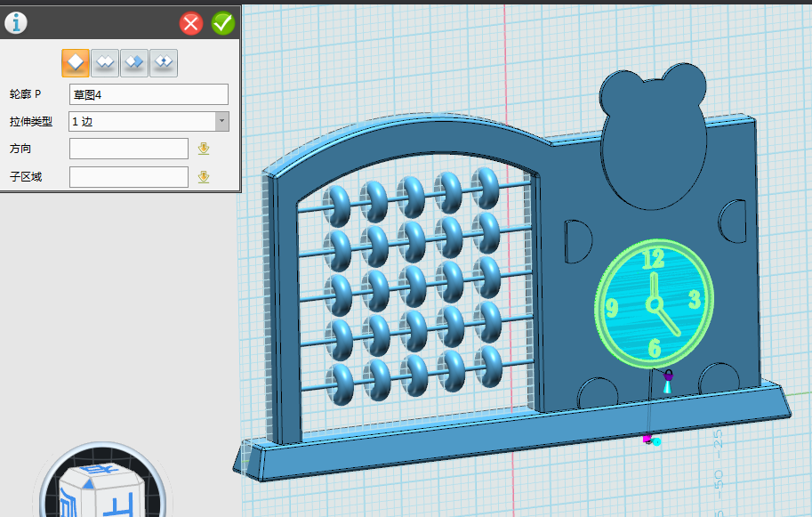
Task: Click the 子区域 input field
Action: (129, 177)
